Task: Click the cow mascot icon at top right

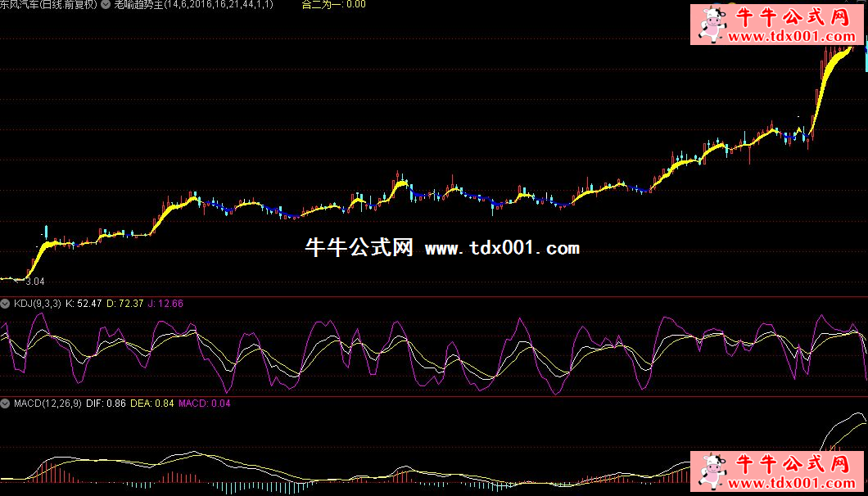Action: pyautogui.click(x=709, y=25)
